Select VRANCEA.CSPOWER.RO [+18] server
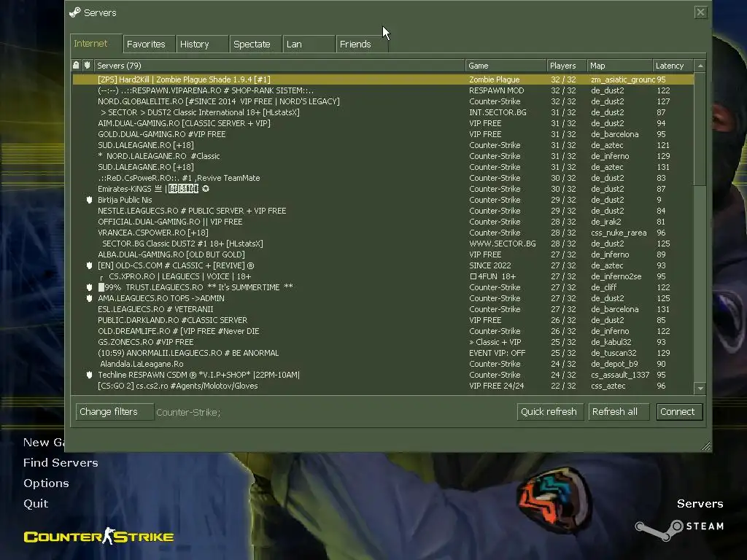This screenshot has height=560, width=747. point(383,233)
